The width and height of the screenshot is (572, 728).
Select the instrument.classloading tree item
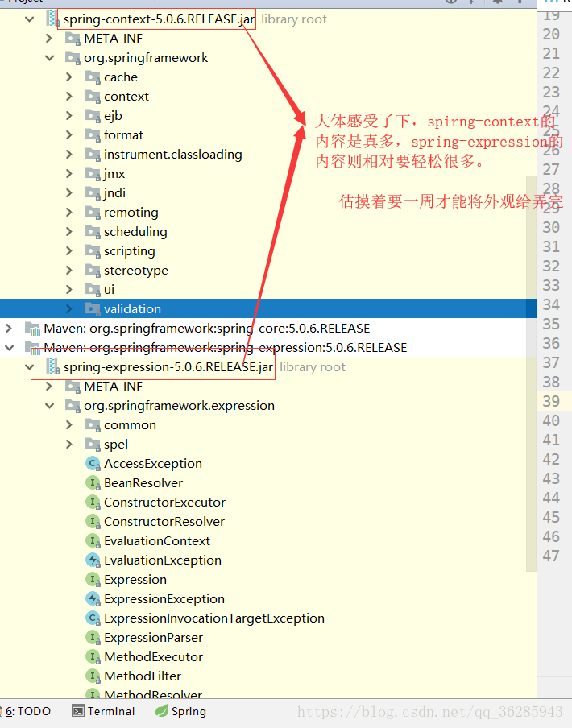click(x=172, y=155)
